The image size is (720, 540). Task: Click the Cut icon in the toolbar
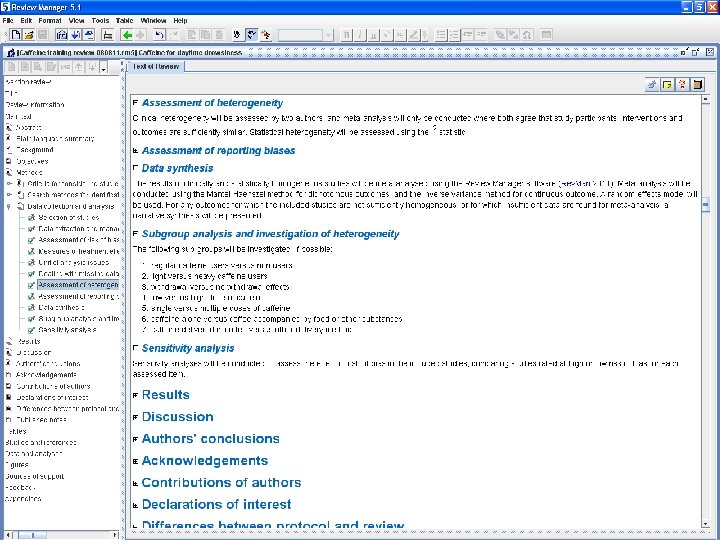(x=192, y=35)
